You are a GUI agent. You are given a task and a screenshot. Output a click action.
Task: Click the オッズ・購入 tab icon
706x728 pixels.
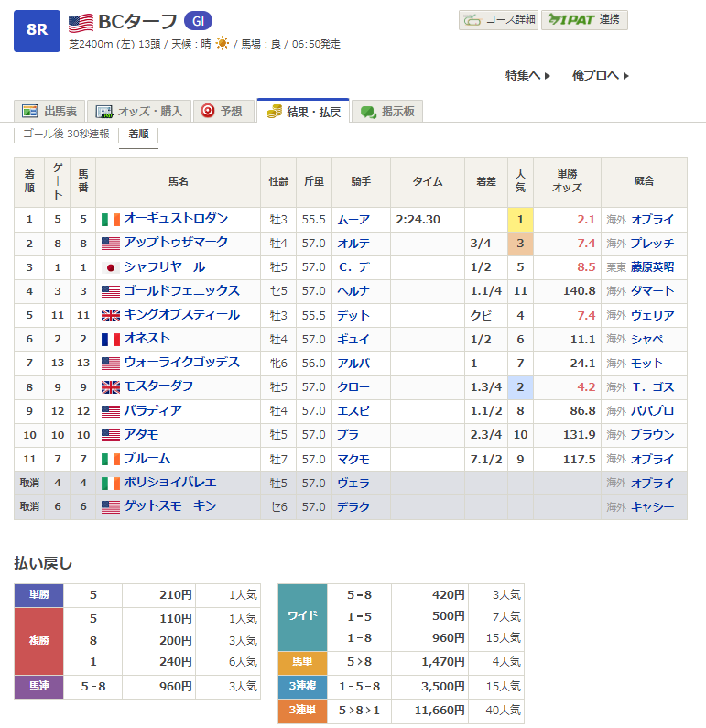click(103, 112)
